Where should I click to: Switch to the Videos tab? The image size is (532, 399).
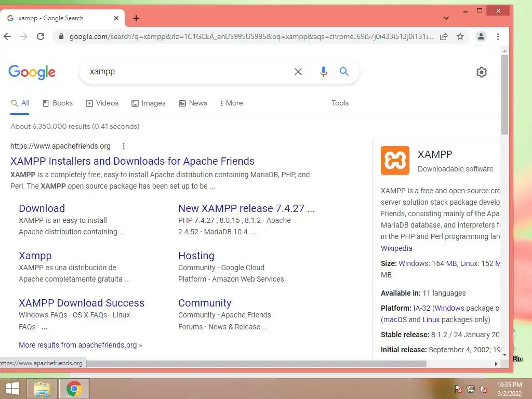(102, 103)
